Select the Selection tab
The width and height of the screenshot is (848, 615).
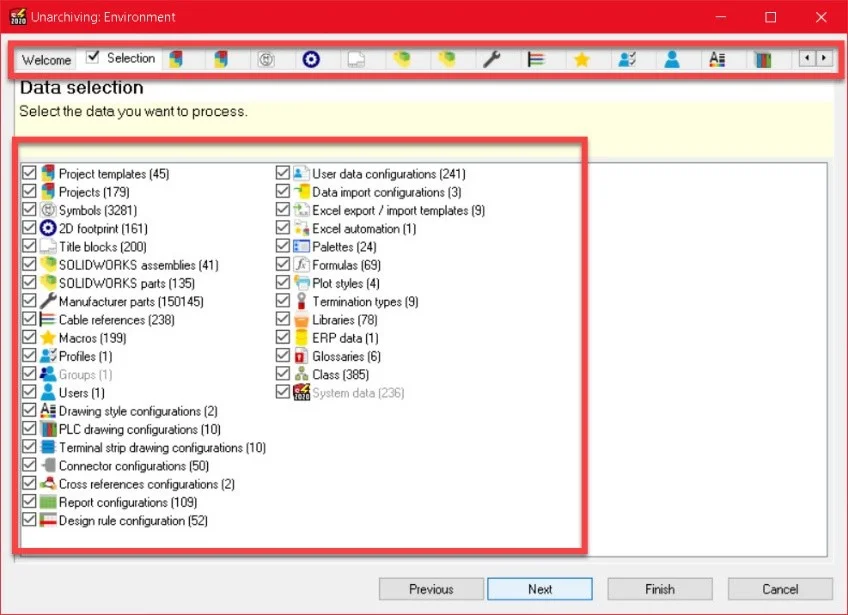point(122,59)
